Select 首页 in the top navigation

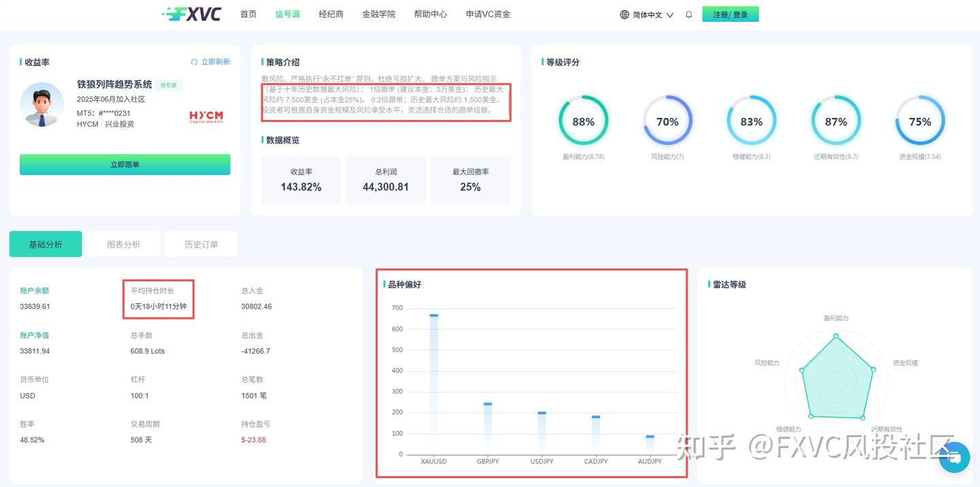tap(248, 14)
